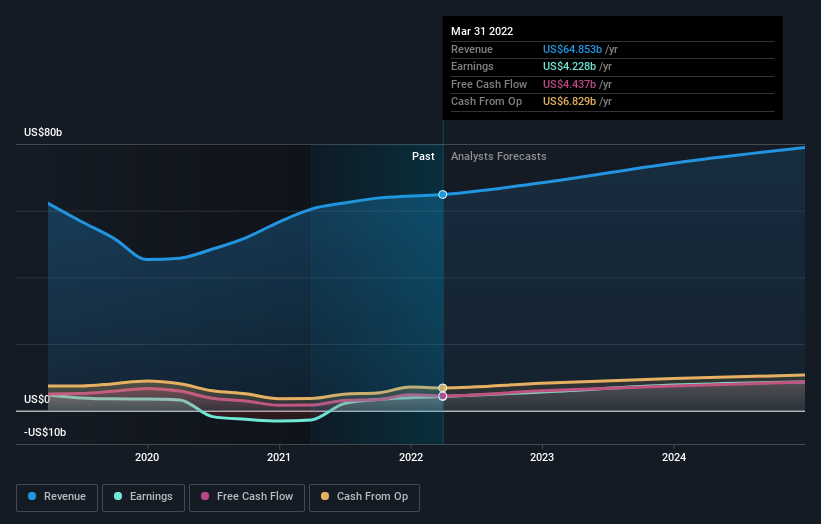The image size is (821, 524).
Task: Click the US$64.853b revenue value
Action: point(572,49)
